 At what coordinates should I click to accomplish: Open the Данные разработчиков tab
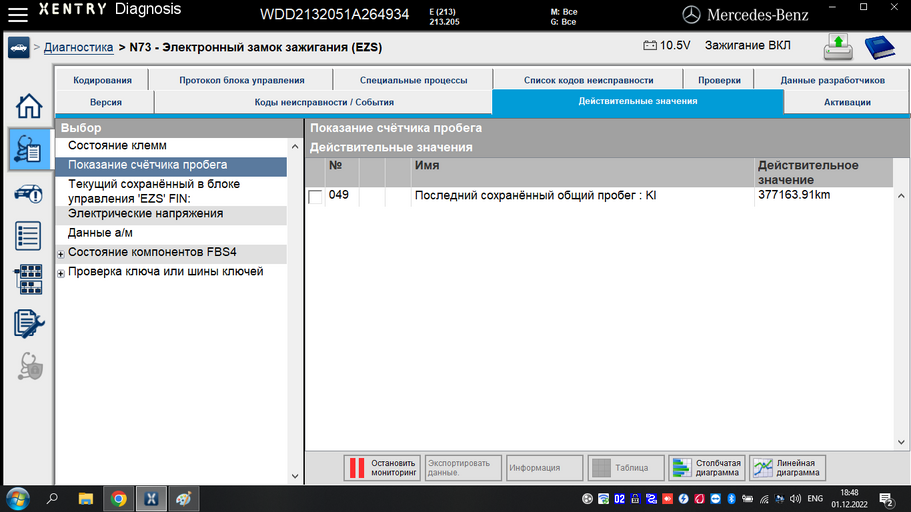833,80
